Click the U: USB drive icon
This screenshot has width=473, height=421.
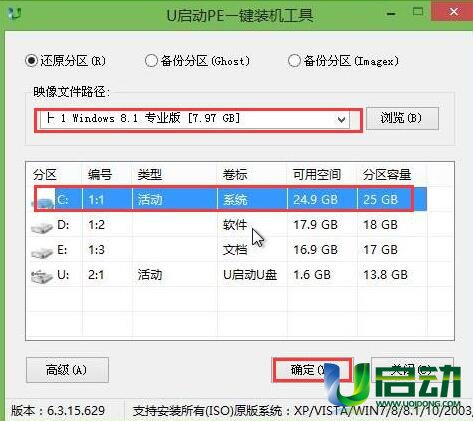pyautogui.click(x=42, y=276)
